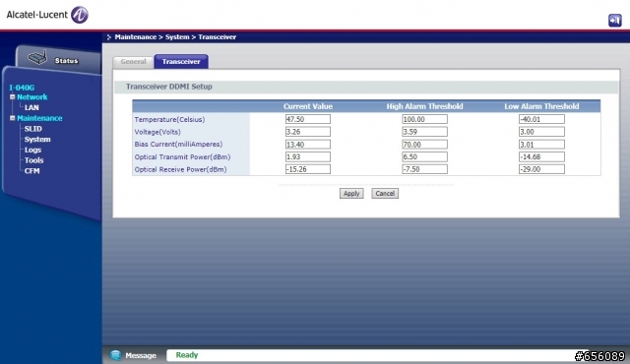Select the Transceiver tab
Screen dimensions: 630x364
(181, 61)
